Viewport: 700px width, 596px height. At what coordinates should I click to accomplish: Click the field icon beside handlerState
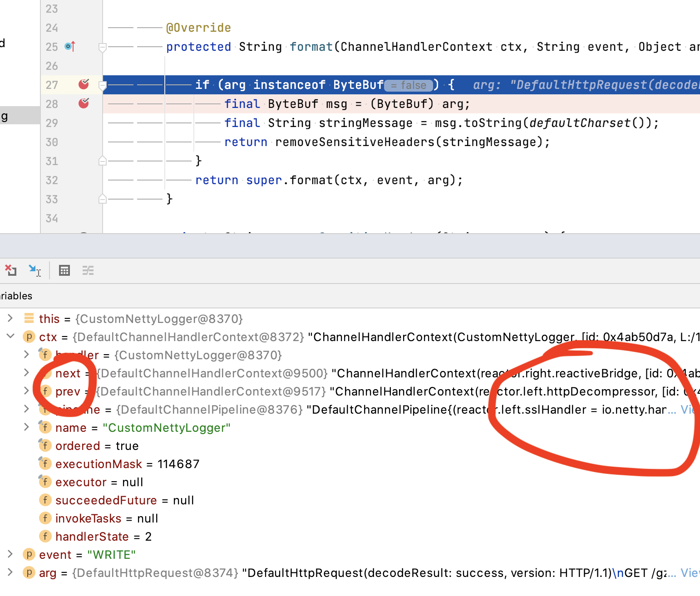(x=45, y=536)
